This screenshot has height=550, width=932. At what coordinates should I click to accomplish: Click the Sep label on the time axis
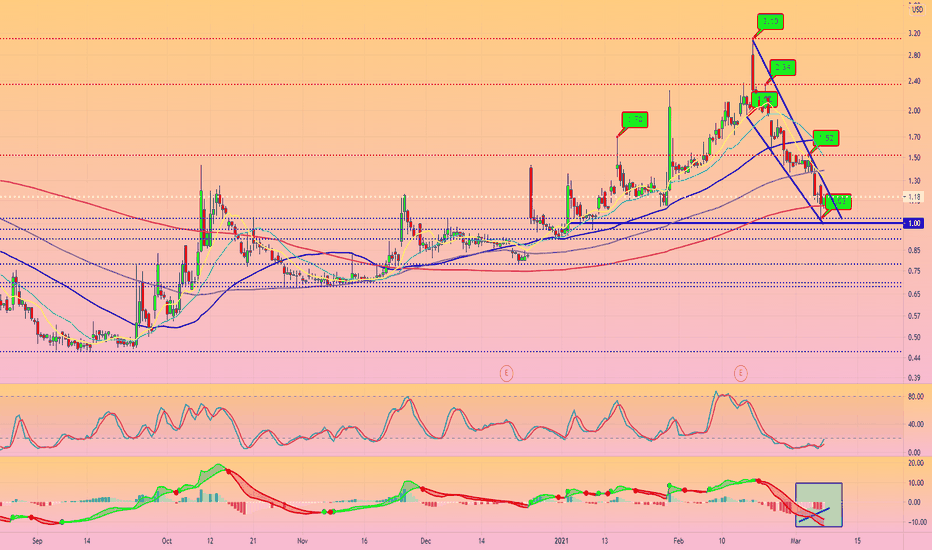[37, 541]
